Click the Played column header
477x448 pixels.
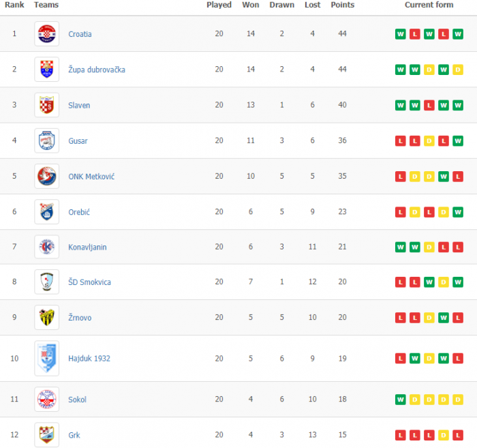[219, 5]
